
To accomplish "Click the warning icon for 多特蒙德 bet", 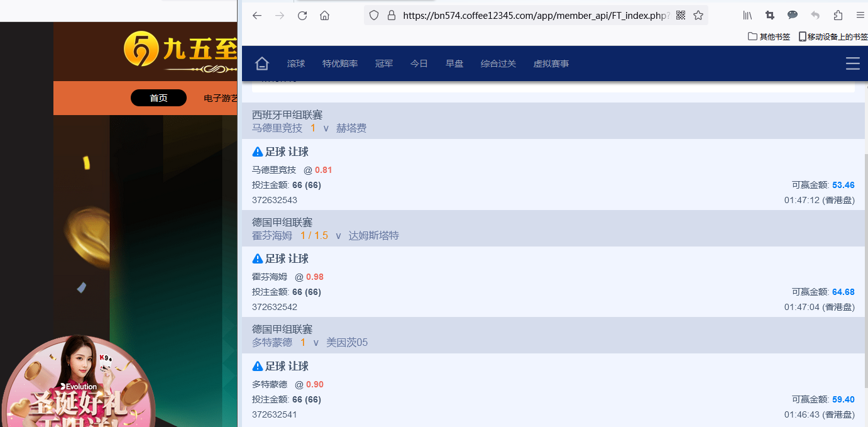I will click(258, 366).
